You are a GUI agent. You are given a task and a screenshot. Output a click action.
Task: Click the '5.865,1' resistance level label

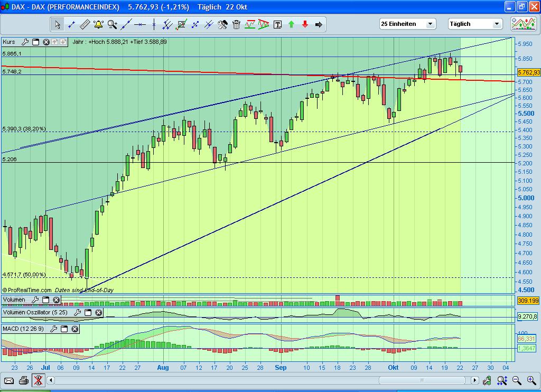point(12,54)
